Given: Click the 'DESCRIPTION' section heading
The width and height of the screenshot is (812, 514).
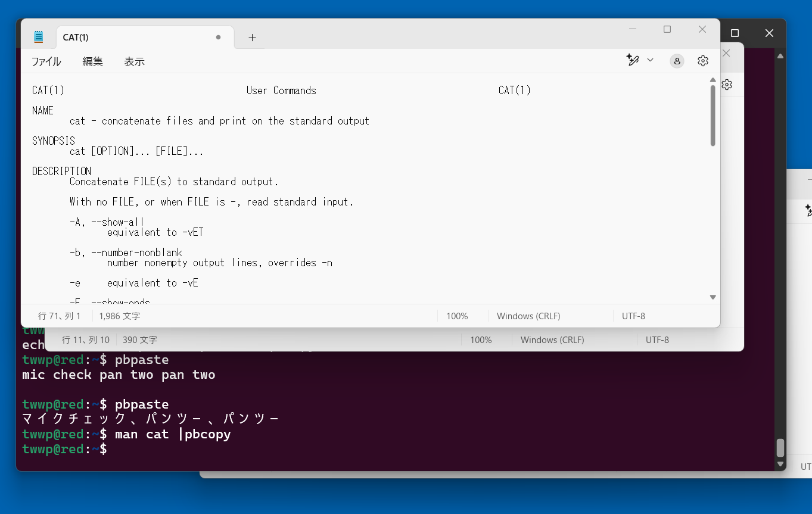Looking at the screenshot, I should (x=61, y=172).
